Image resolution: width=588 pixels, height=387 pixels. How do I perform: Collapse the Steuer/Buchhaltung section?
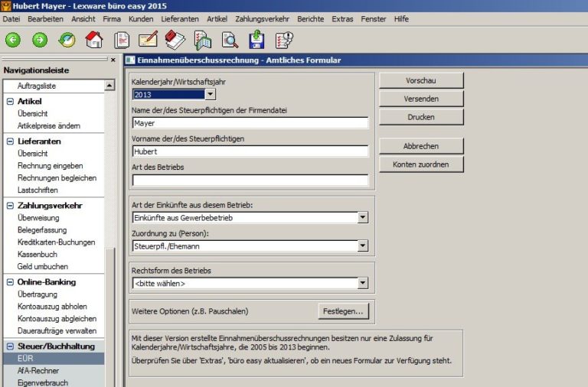10,346
